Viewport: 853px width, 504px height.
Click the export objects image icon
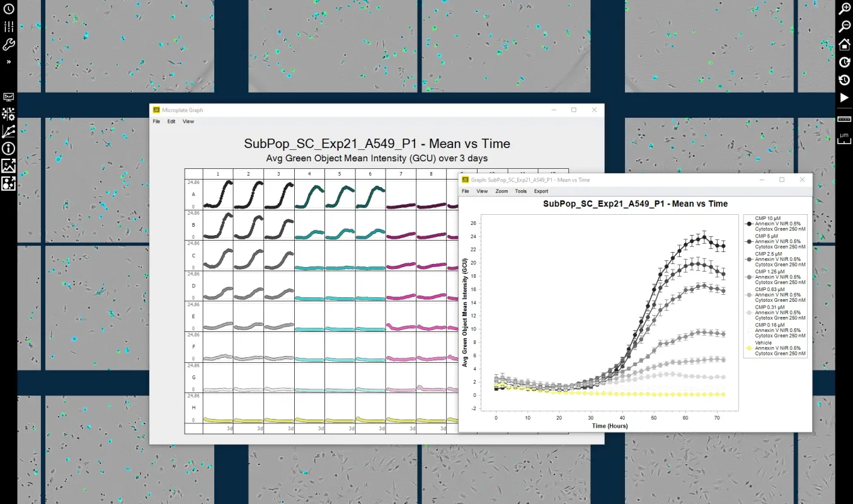coord(9,183)
